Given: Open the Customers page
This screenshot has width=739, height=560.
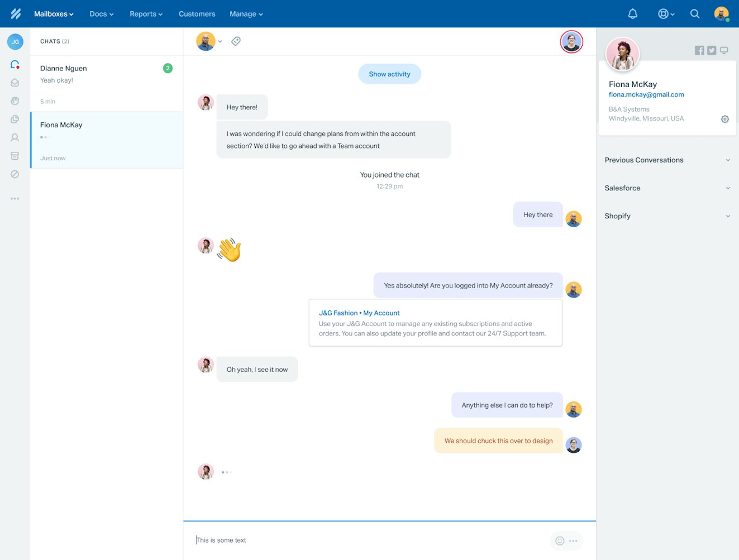Looking at the screenshot, I should pyautogui.click(x=197, y=14).
